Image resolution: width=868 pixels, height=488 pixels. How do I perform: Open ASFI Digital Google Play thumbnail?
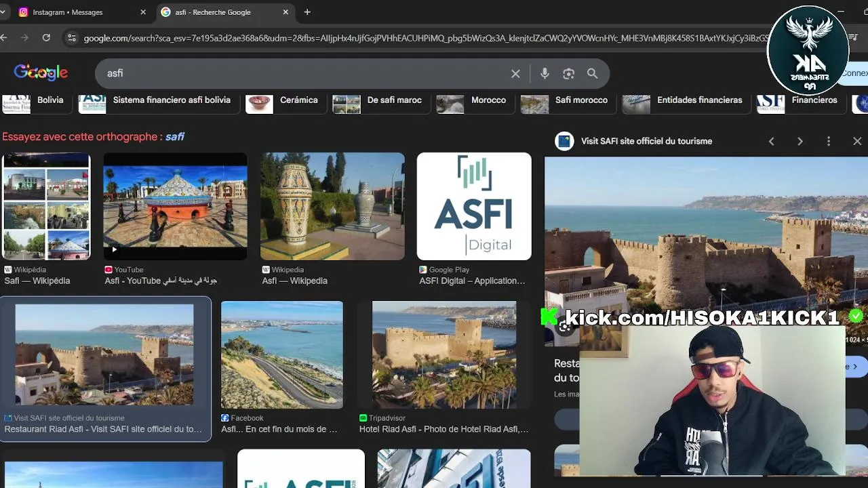pos(474,206)
